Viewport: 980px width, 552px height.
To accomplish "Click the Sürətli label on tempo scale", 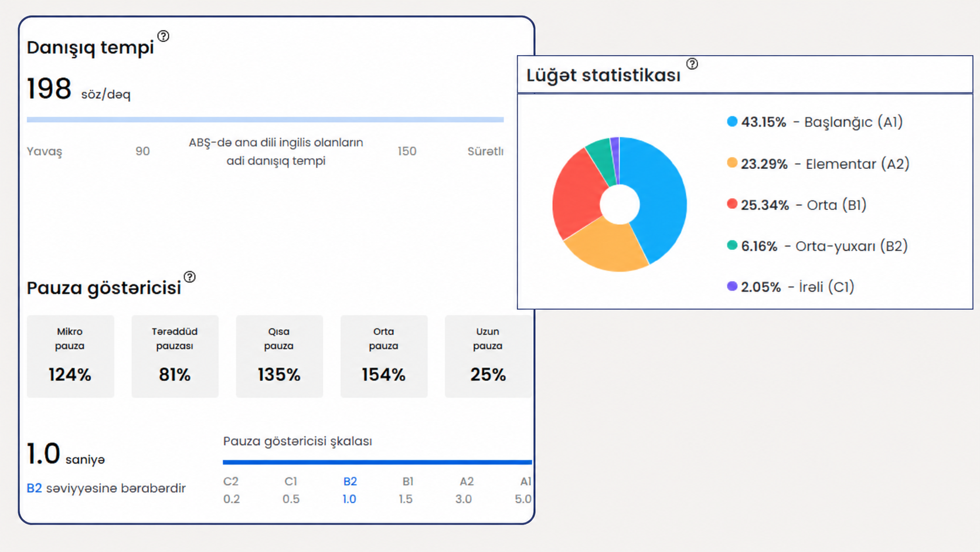I will coord(485,151).
